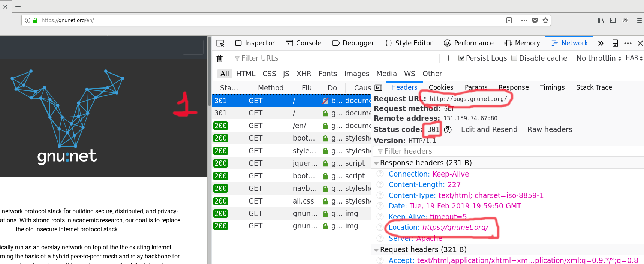Click the element picker icon in devtools
This screenshot has width=644, height=264.
point(220,43)
